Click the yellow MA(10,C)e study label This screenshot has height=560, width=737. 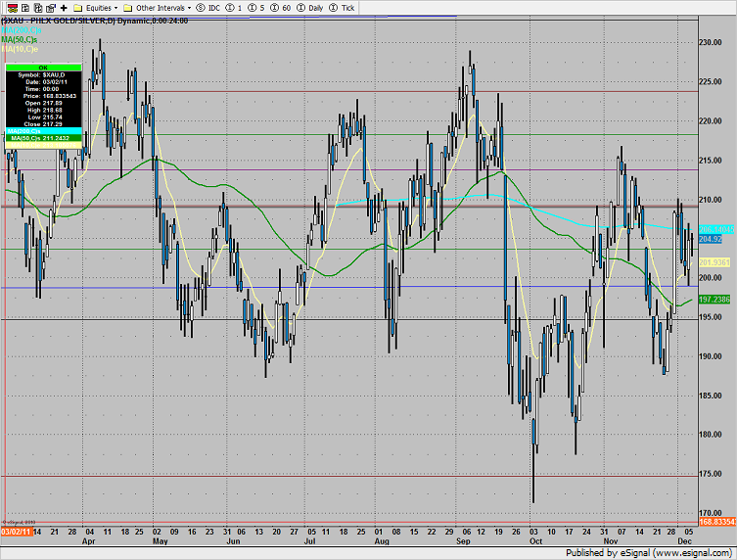(x=22, y=49)
